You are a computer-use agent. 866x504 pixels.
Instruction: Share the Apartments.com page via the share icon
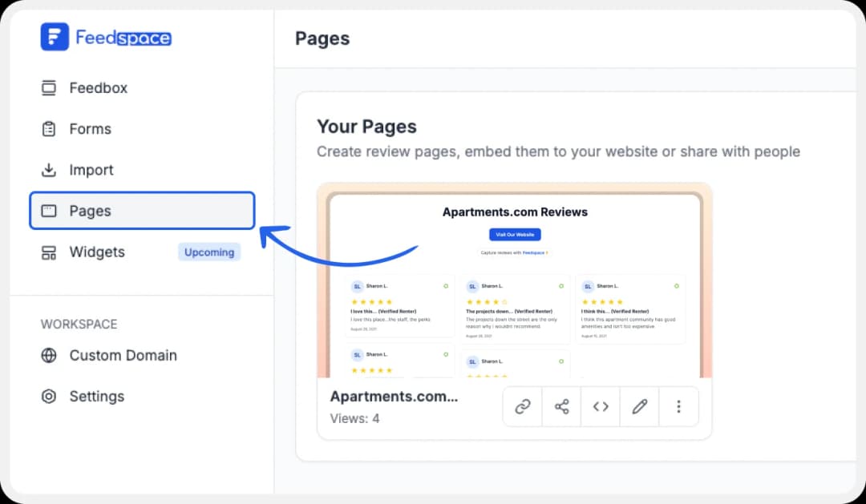[x=561, y=406]
